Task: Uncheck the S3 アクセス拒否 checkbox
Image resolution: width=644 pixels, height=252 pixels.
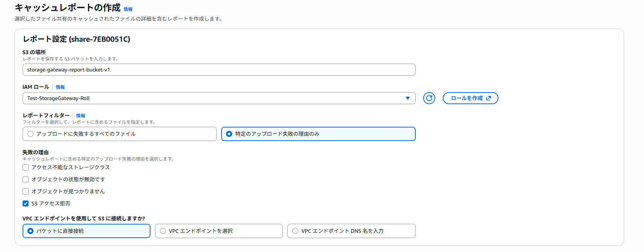Action: [x=26, y=203]
